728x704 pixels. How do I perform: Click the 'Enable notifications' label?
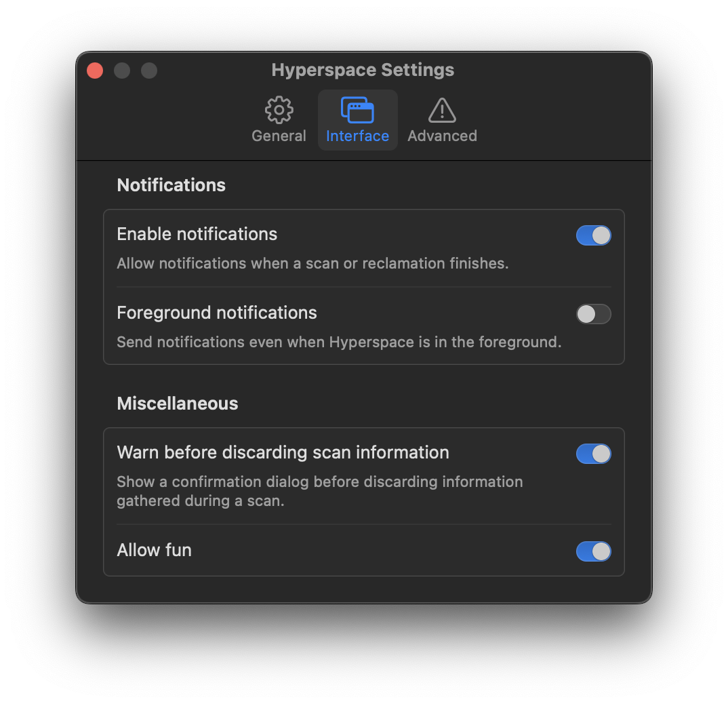coord(197,234)
